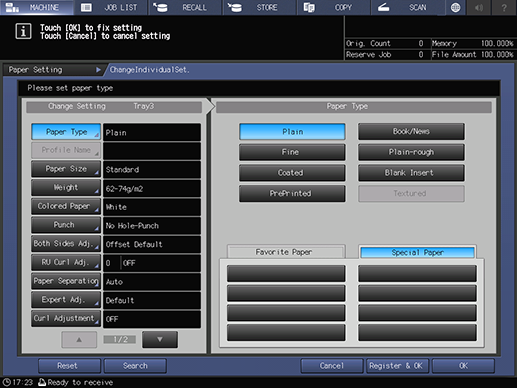Switch to the MACHINE tab

coord(37,7)
